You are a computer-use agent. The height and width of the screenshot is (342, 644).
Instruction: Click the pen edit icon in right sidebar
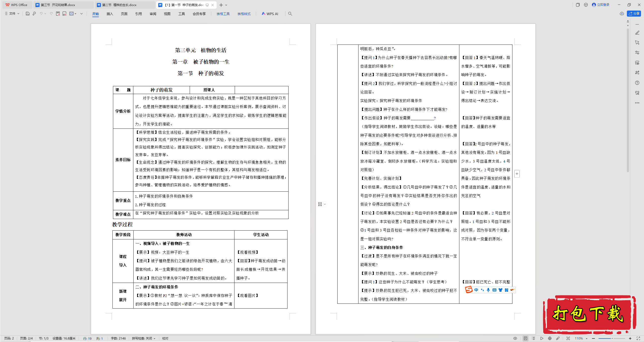point(637,33)
